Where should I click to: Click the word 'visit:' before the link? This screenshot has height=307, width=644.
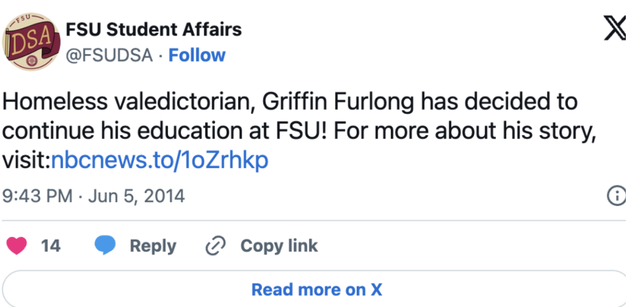(27, 160)
